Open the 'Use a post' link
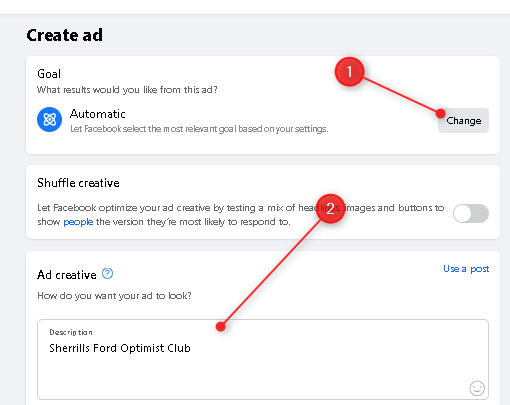This screenshot has width=510, height=405. click(x=466, y=269)
